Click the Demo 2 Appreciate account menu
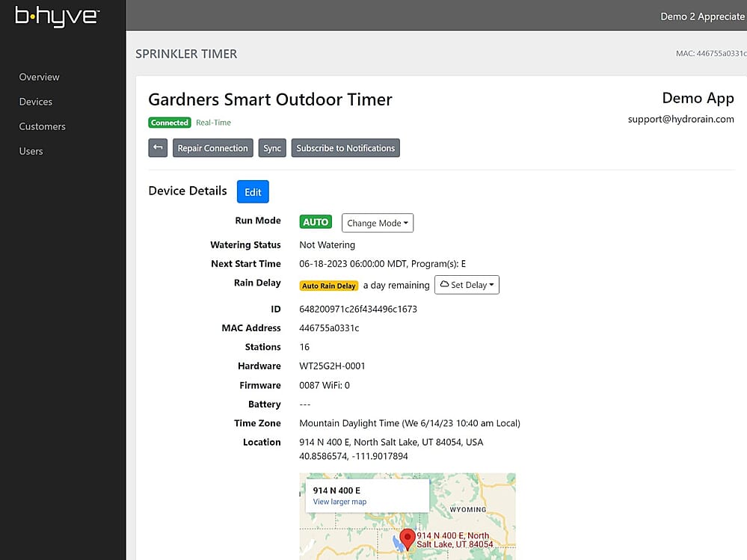Viewport: 747px width, 560px height. point(703,16)
